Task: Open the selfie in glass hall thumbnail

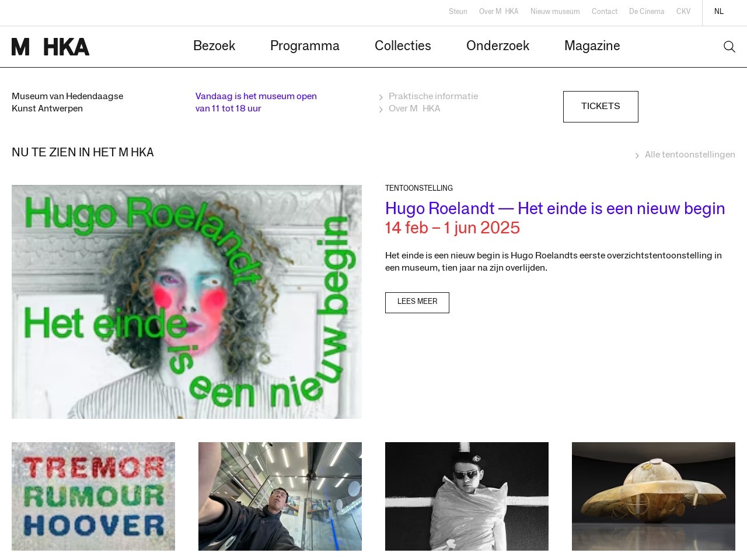Action: 280,496
